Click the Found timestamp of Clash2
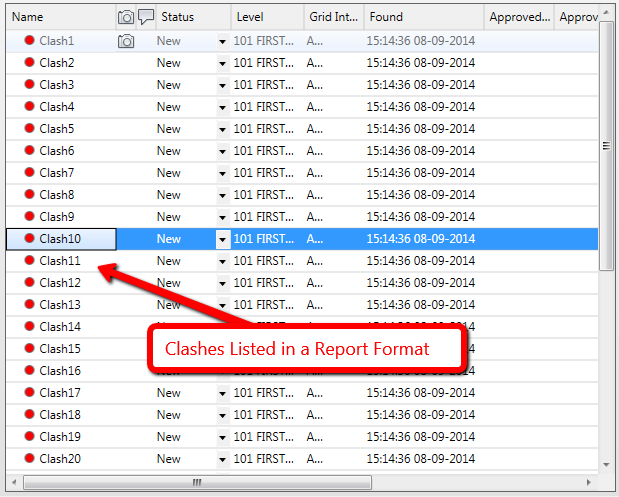 pos(420,63)
